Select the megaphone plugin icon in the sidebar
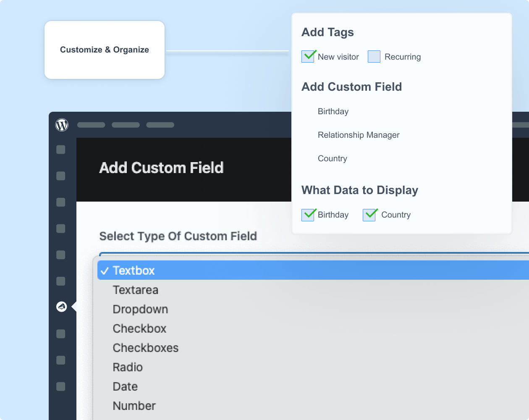The image size is (529, 420). click(x=62, y=307)
